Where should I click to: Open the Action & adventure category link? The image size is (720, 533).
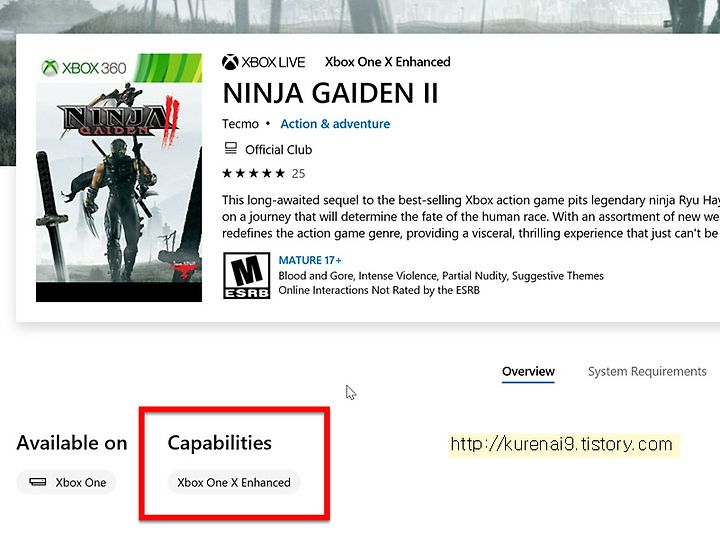coord(335,124)
